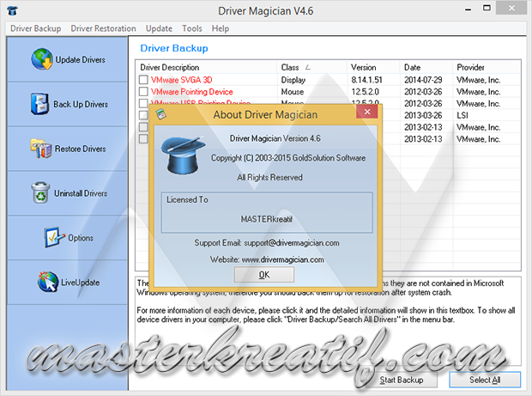The width and height of the screenshot is (532, 396).
Task: Maximize the Driver Magician window
Action: tap(487, 8)
